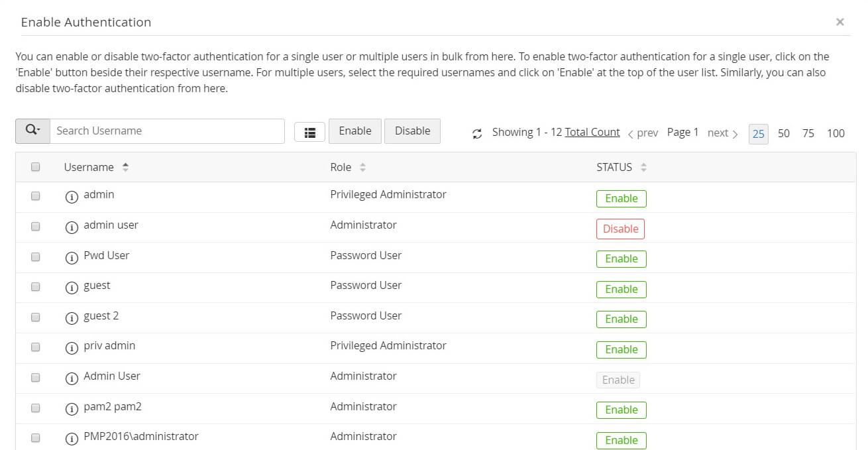View info icon for PMP2016\administrator
The image size is (868, 450).
coord(72,439)
